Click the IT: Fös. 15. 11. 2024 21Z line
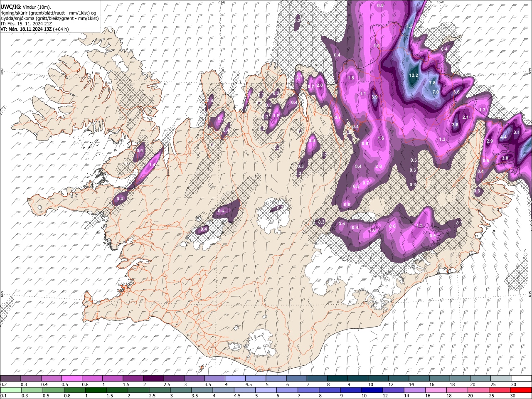 click(x=26, y=24)
